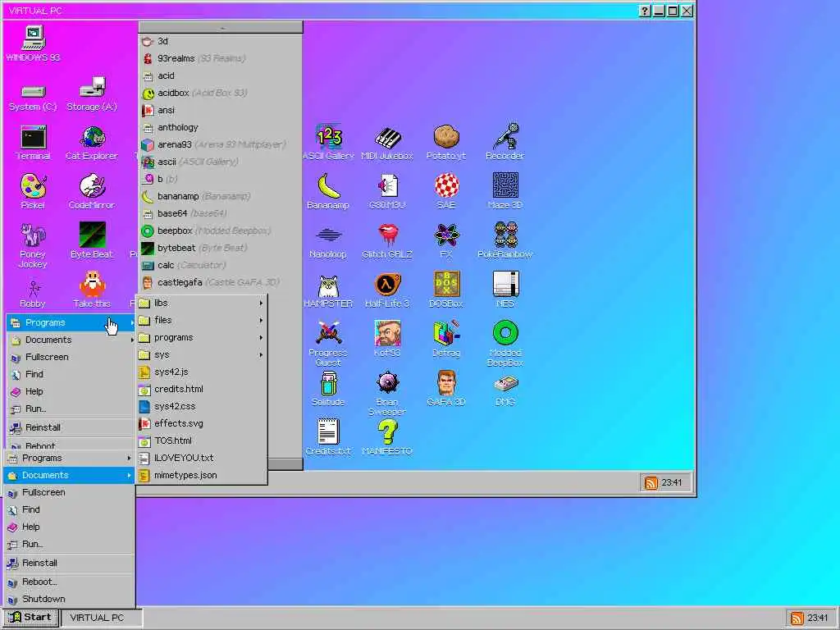Launch the NES emulator icon
The height and width of the screenshot is (630, 840).
point(504,290)
